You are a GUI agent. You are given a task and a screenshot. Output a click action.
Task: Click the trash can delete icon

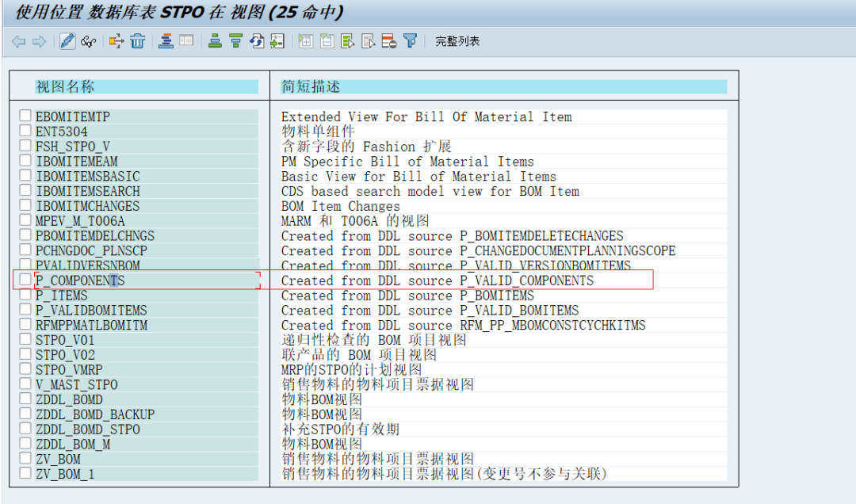click(x=138, y=41)
